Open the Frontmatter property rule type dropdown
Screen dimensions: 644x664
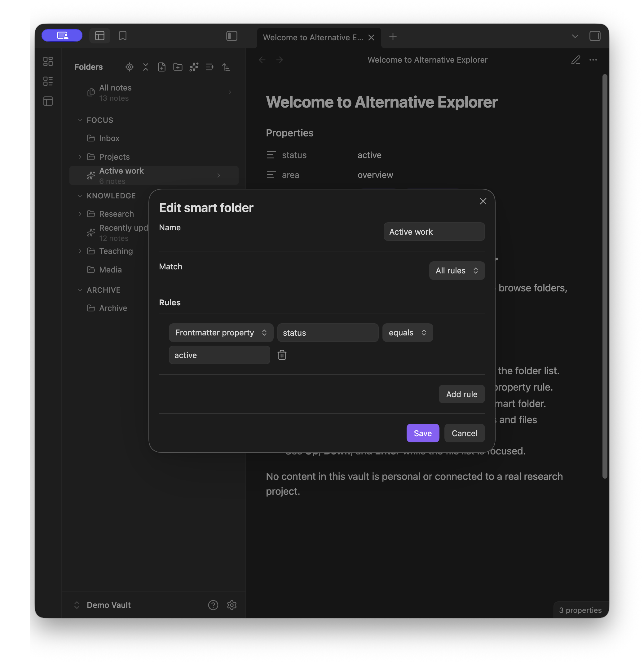[x=221, y=333]
